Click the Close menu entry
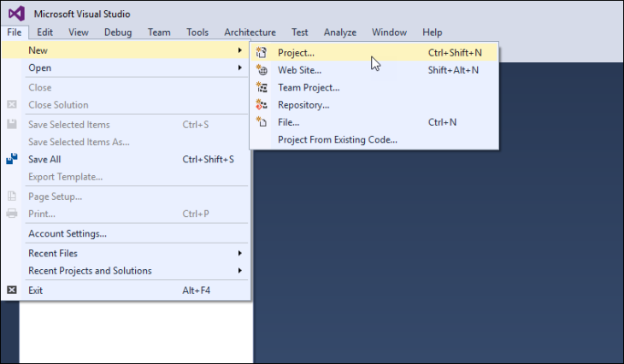This screenshot has height=364, width=624. (126, 87)
